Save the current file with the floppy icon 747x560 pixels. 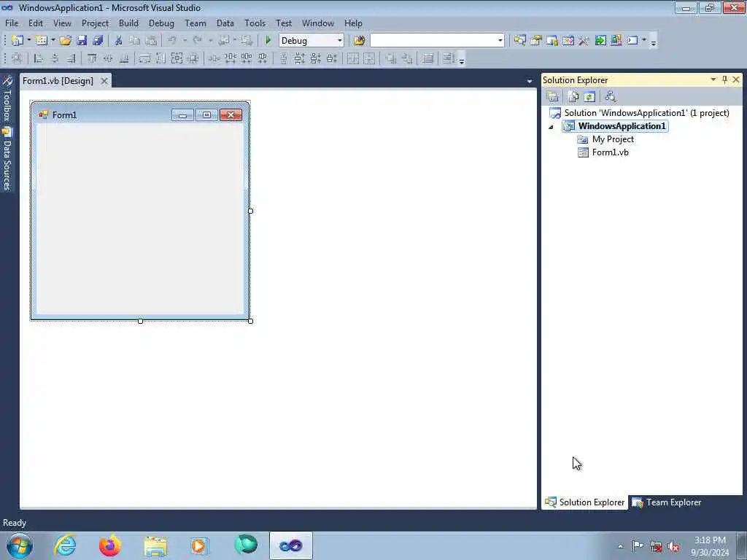[82, 41]
